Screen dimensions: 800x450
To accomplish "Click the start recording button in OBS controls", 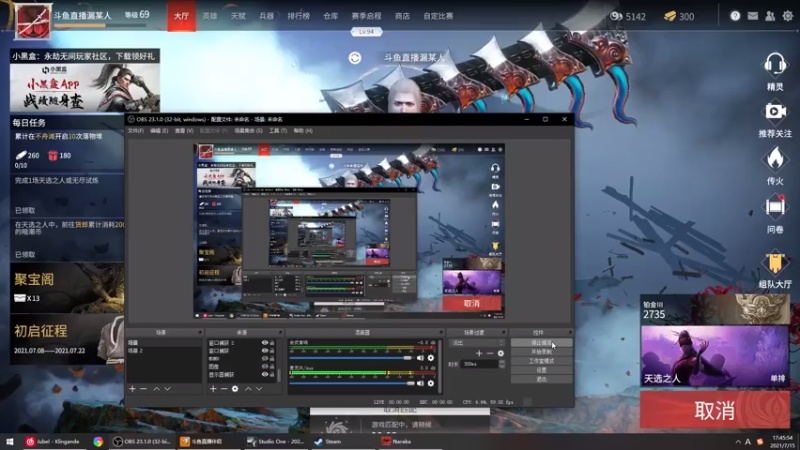I will coord(541,352).
